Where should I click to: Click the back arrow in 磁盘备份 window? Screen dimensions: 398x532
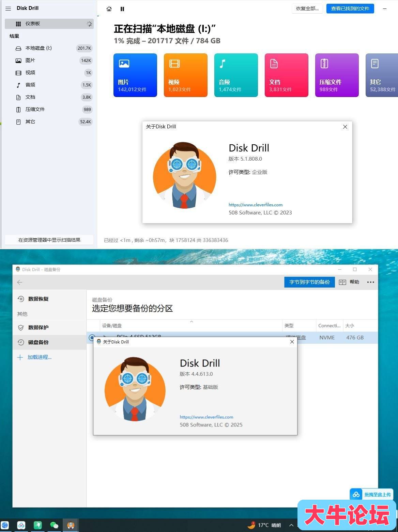coord(20,282)
